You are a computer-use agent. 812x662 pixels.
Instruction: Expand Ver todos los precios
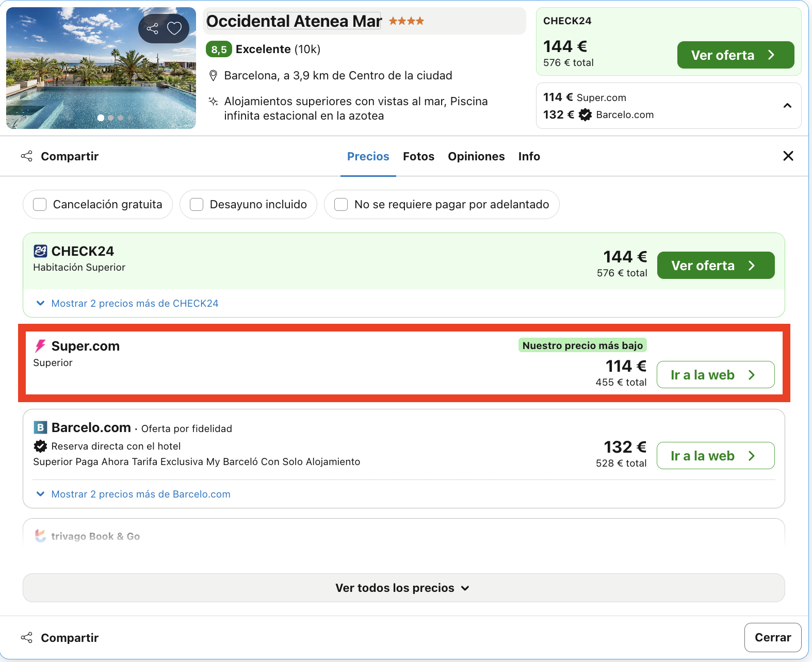403,588
